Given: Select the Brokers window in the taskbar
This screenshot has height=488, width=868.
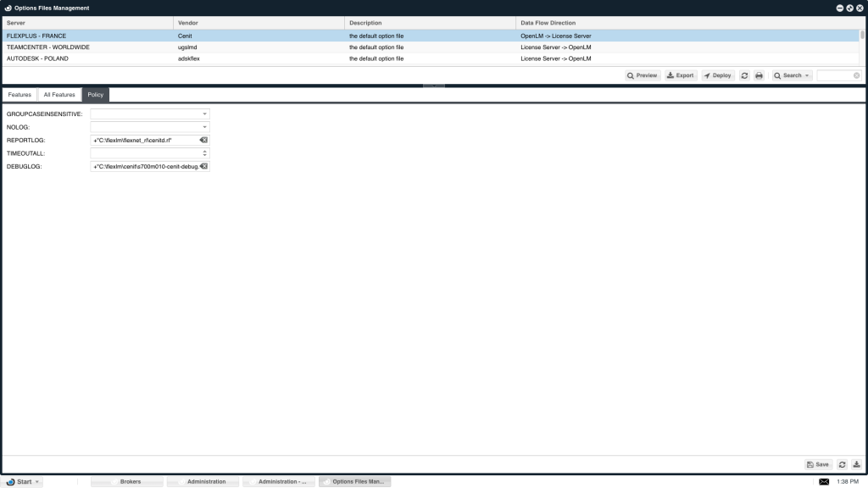Looking at the screenshot, I should (128, 480).
